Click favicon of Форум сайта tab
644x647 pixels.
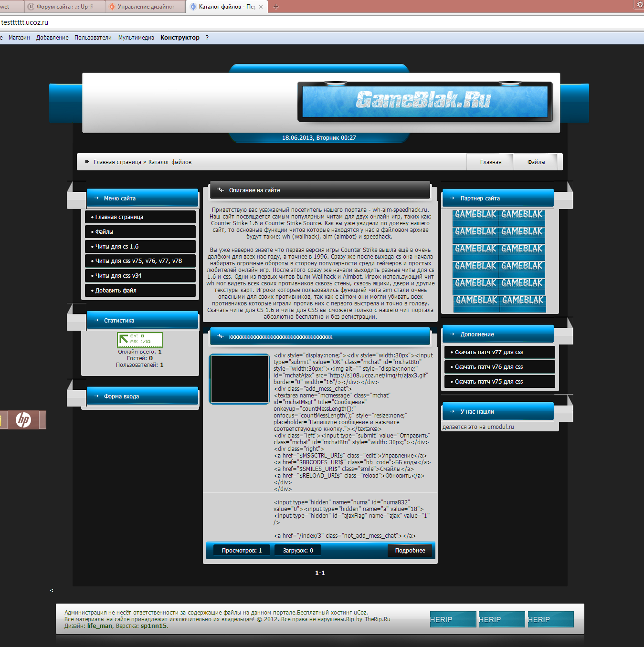click(x=31, y=7)
